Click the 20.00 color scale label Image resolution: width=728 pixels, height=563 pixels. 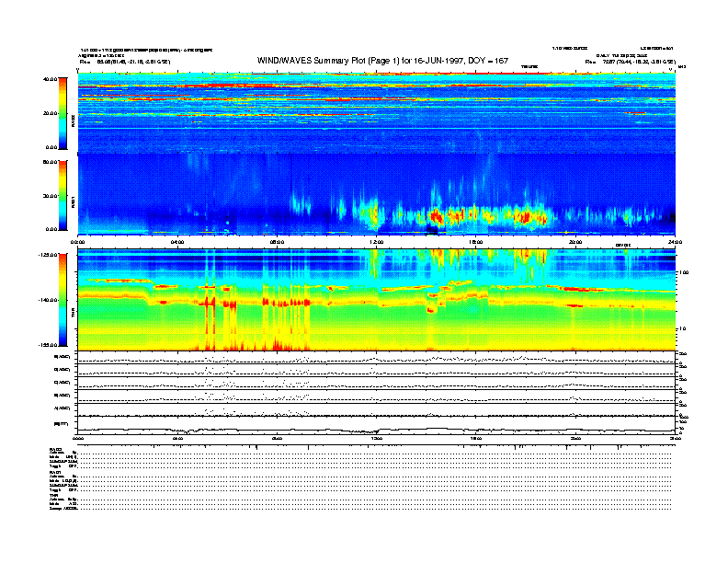(x=51, y=113)
